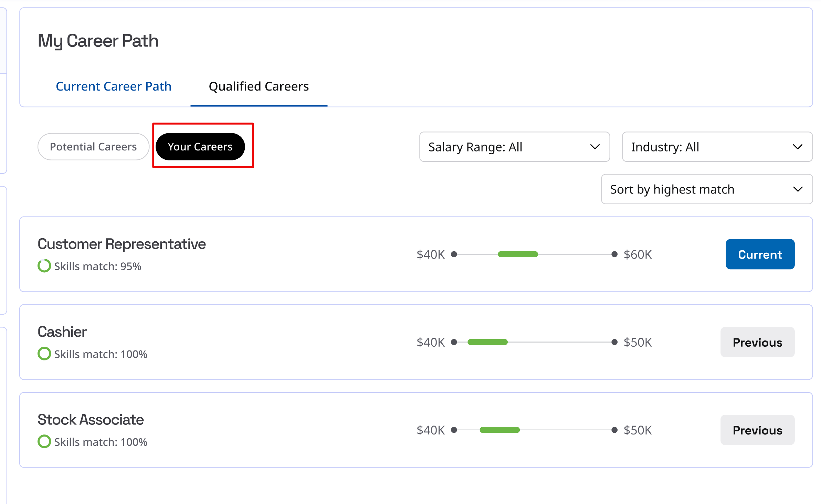Open the Stock Associate career card title
The image size is (821, 504).
click(x=91, y=420)
